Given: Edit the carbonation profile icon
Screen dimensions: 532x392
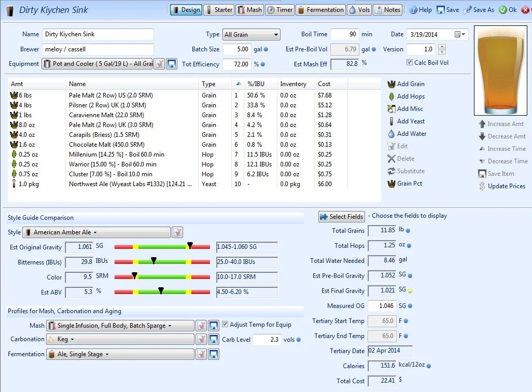Looking at the screenshot, I should (x=201, y=339).
